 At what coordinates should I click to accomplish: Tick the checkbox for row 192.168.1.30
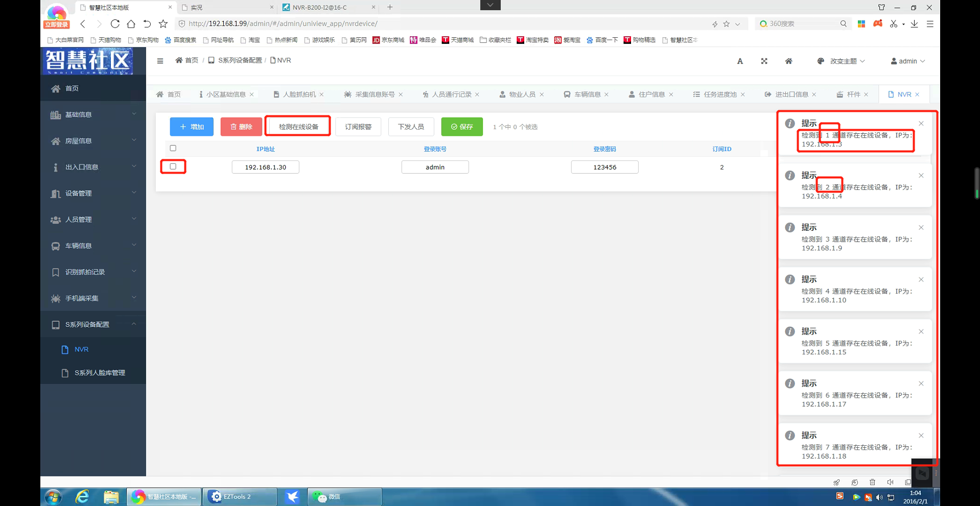tap(173, 166)
